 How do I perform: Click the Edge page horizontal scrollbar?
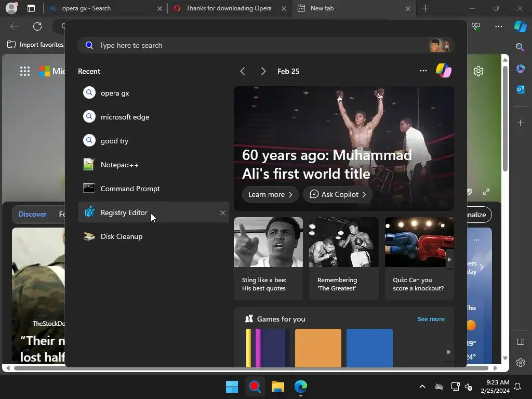[x=251, y=368]
